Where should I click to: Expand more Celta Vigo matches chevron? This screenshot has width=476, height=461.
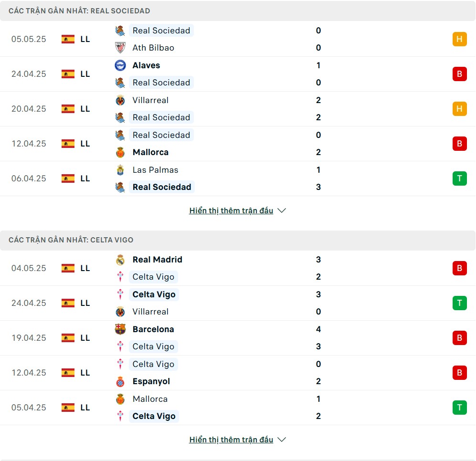[x=282, y=440]
